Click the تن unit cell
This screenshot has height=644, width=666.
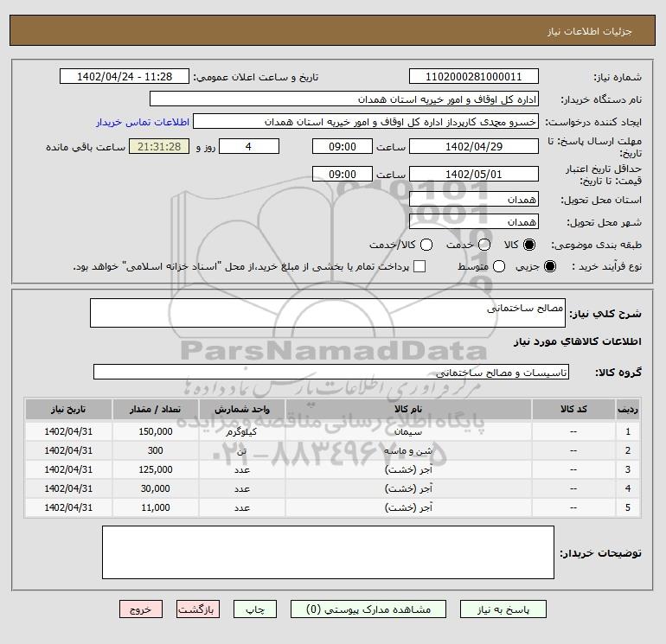pyautogui.click(x=241, y=451)
